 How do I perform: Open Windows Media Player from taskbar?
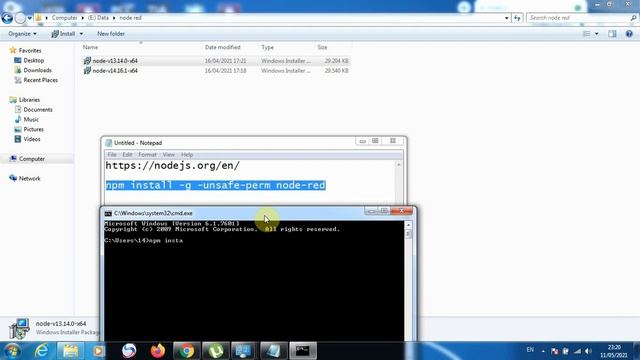(x=98, y=351)
